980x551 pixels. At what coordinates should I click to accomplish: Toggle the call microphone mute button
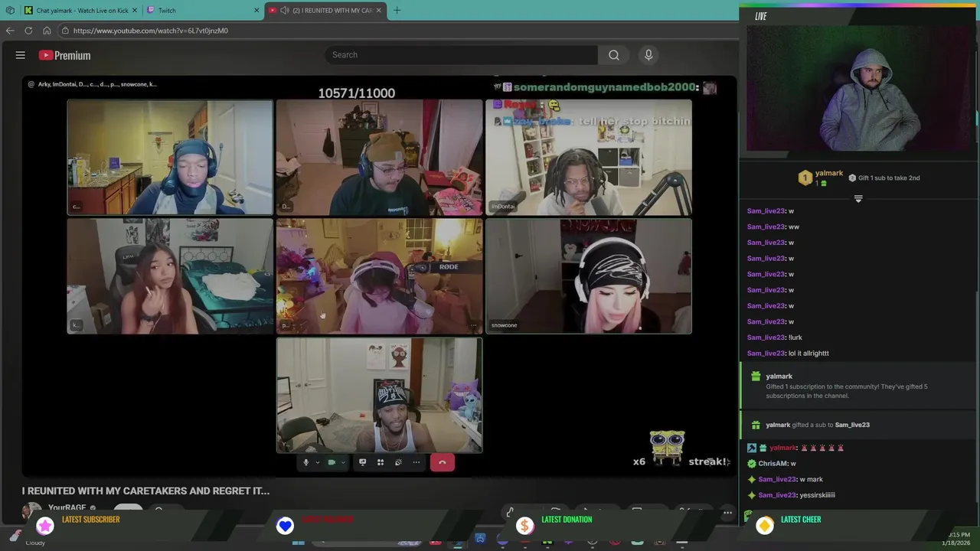click(305, 462)
